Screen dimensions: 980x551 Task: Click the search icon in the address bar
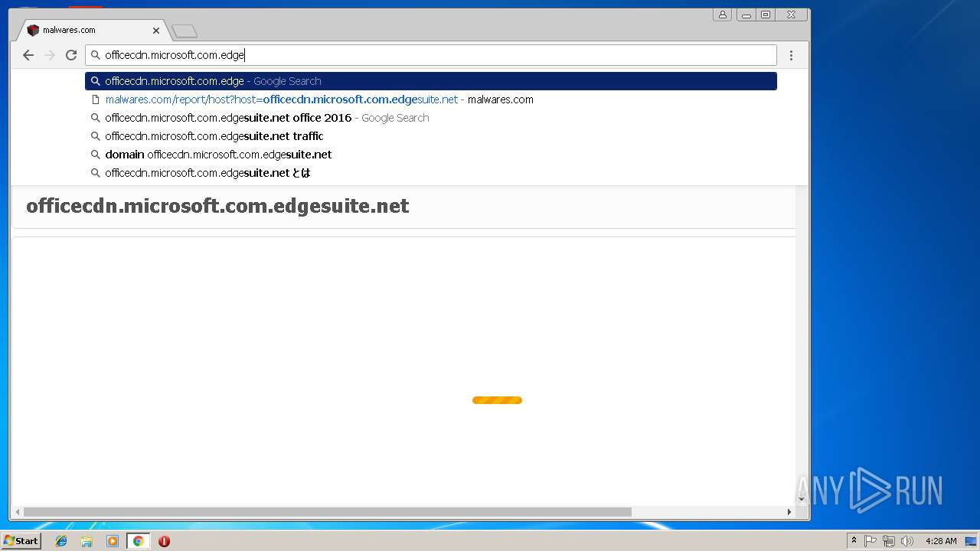[96, 55]
